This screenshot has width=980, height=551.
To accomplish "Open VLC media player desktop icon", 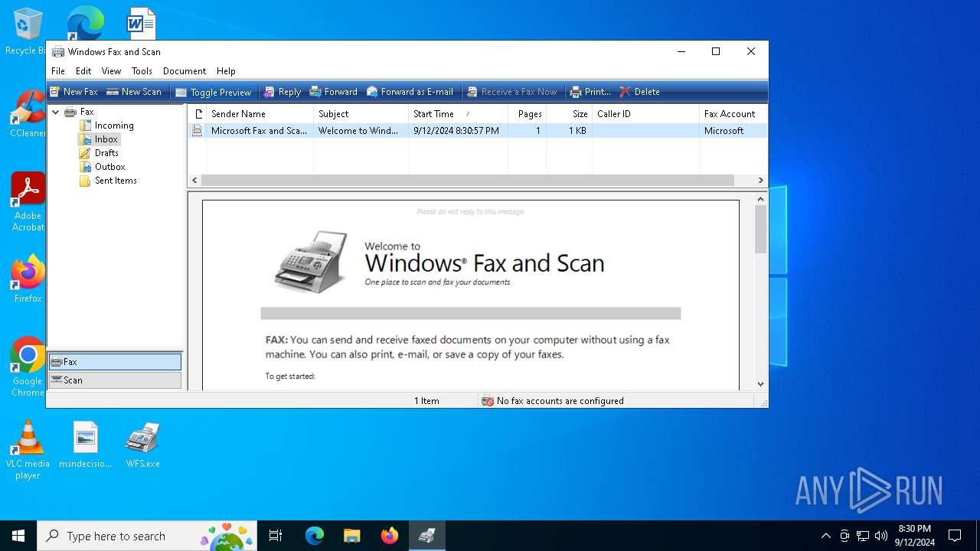I will pos(28,450).
